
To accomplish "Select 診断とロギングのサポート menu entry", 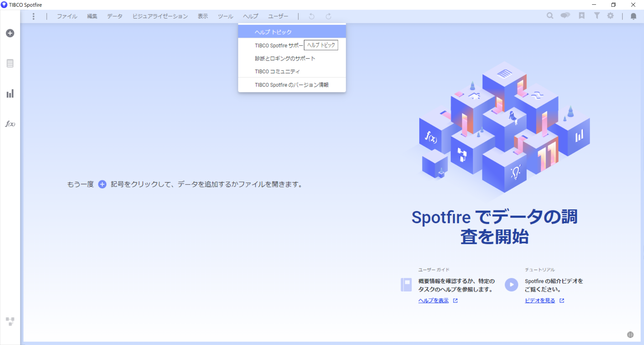I will (292, 58).
